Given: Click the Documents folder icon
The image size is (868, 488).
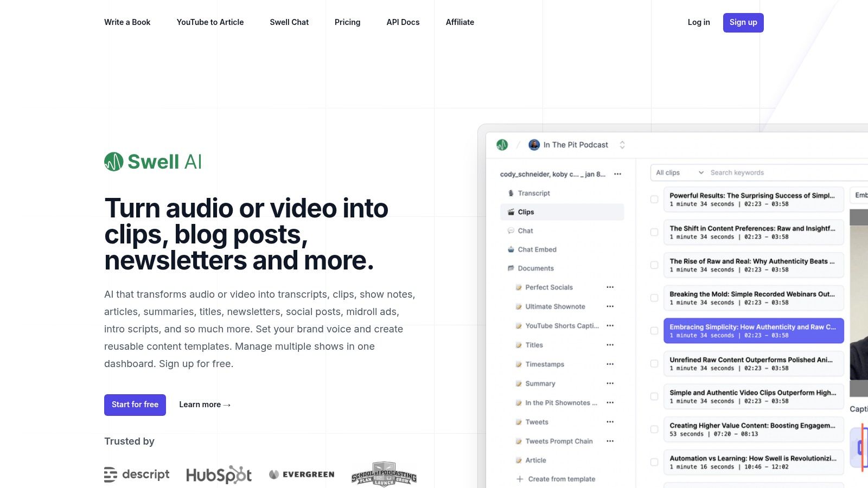Looking at the screenshot, I should click(x=511, y=268).
